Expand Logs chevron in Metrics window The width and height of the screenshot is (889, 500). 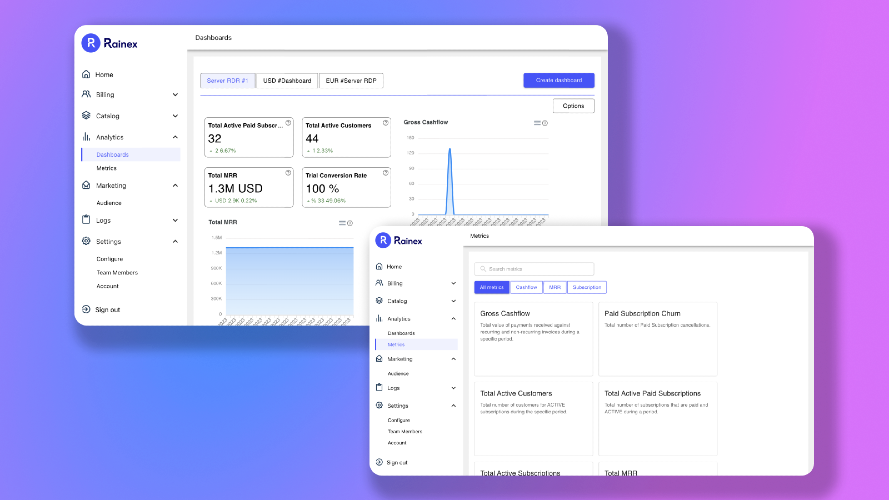(x=454, y=388)
